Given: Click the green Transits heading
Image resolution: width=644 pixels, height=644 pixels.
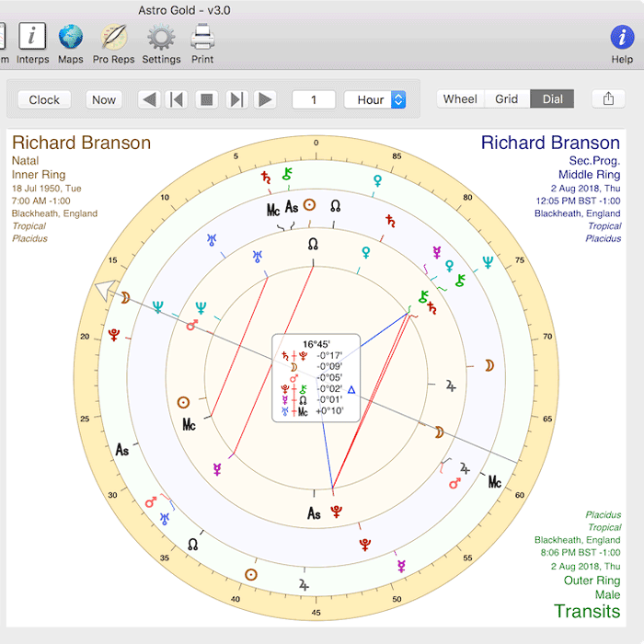Looking at the screenshot, I should [x=587, y=611].
